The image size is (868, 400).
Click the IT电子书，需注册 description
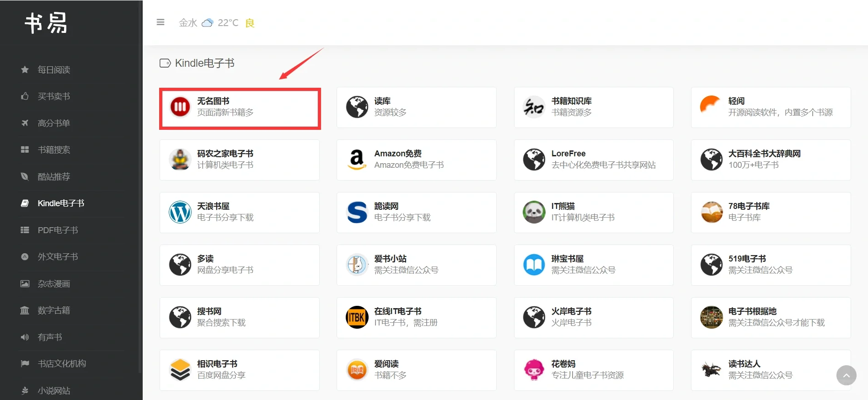(x=406, y=323)
